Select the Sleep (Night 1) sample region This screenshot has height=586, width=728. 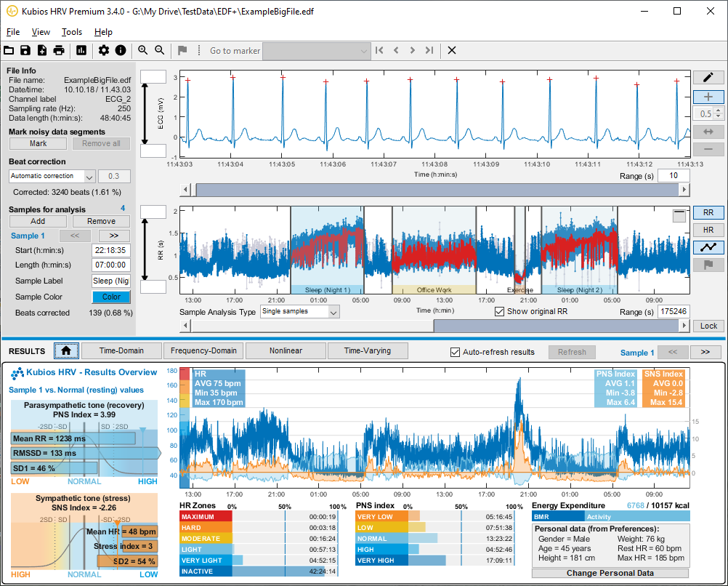click(327, 250)
